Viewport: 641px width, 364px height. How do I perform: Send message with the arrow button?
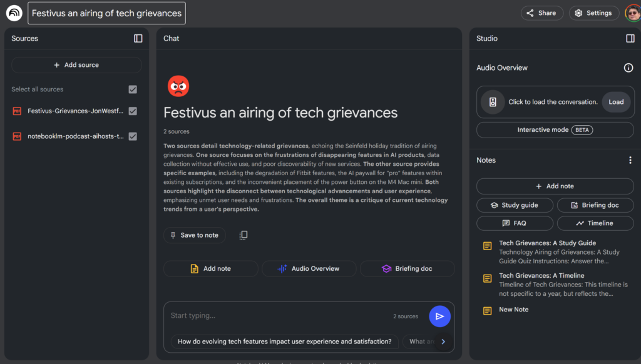point(439,316)
